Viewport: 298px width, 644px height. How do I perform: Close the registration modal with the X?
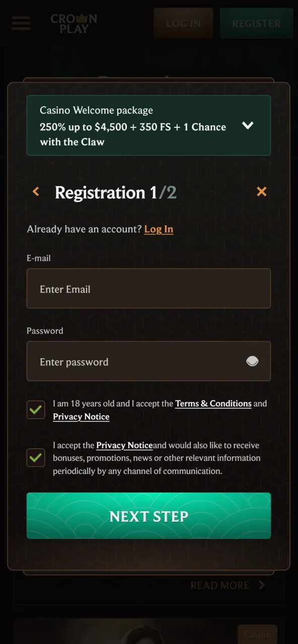tap(261, 192)
